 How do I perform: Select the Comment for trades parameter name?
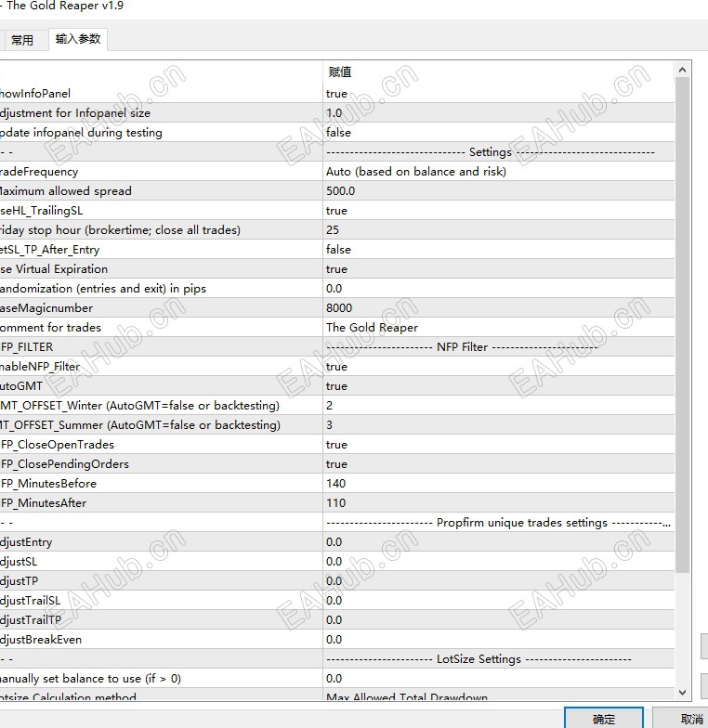[x=50, y=328]
